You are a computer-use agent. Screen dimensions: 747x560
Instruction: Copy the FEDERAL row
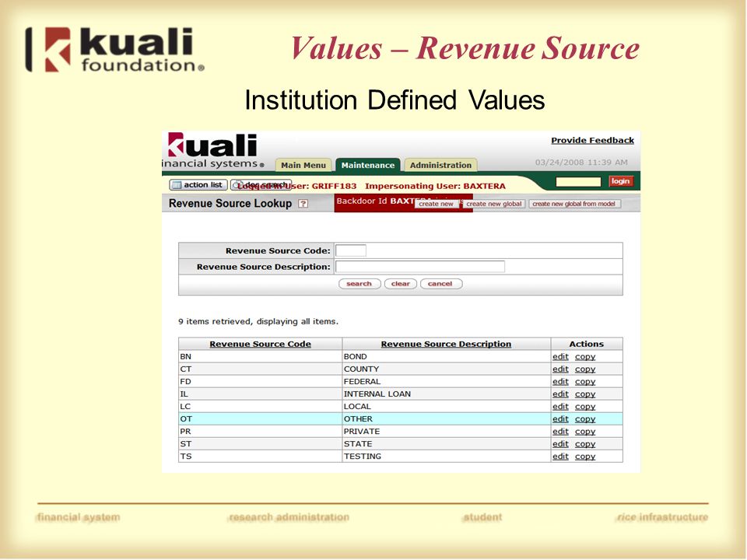click(x=585, y=381)
